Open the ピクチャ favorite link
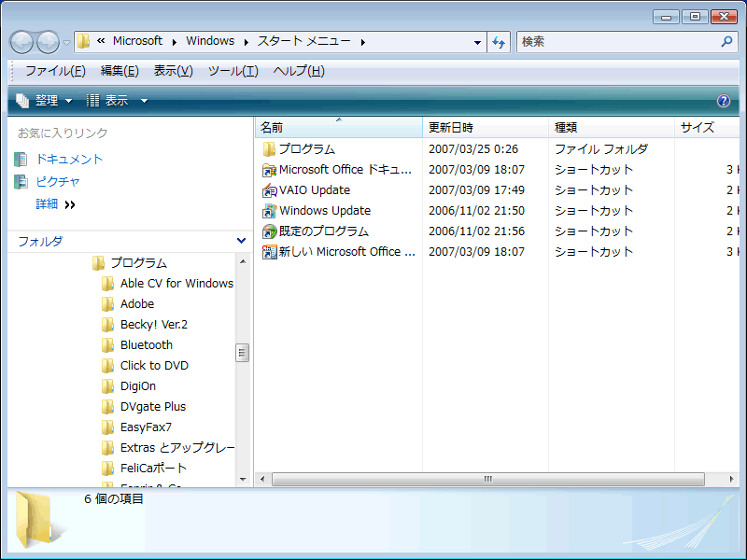This screenshot has height=560, width=747. point(57,182)
